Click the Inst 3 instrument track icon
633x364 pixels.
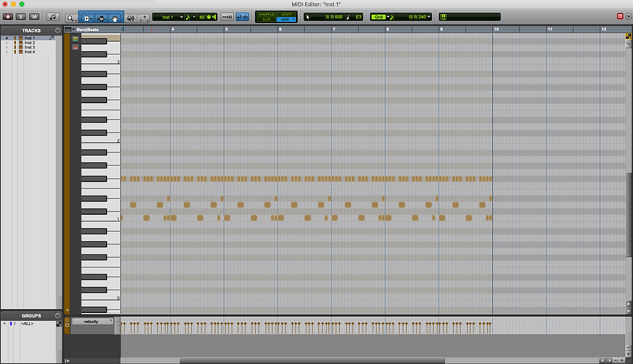pyautogui.click(x=21, y=47)
